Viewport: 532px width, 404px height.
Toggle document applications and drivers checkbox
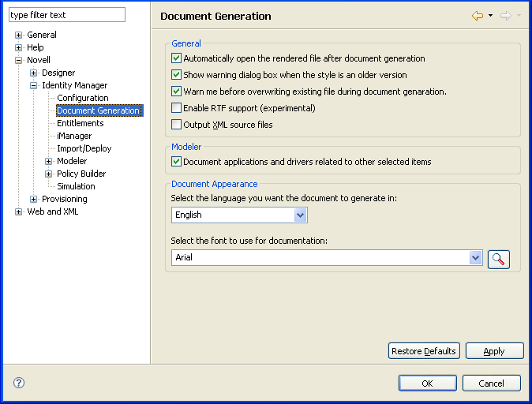(x=176, y=162)
